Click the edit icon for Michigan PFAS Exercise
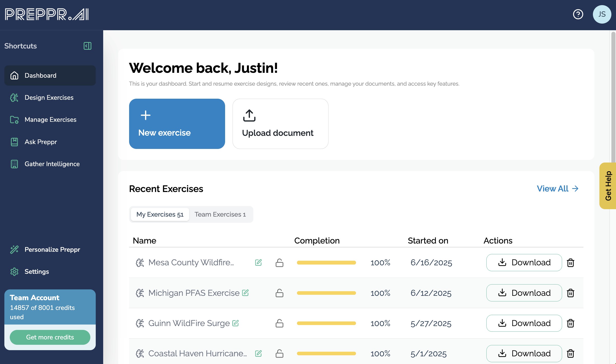The image size is (616, 364). click(x=245, y=293)
